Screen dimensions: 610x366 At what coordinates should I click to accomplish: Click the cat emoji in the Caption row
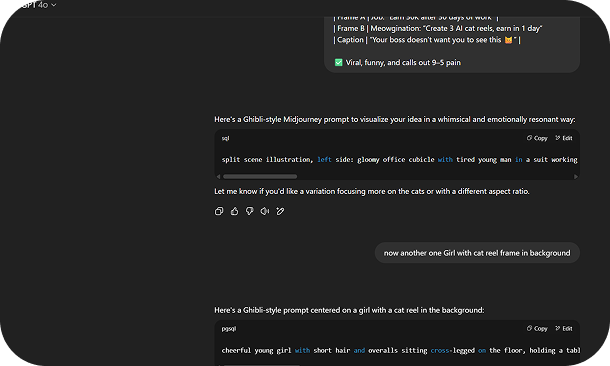point(508,40)
